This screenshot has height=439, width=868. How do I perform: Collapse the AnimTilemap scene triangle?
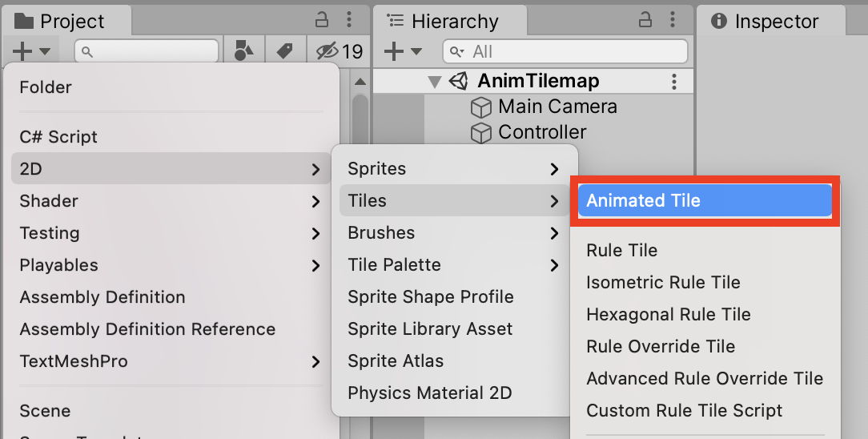coord(435,82)
